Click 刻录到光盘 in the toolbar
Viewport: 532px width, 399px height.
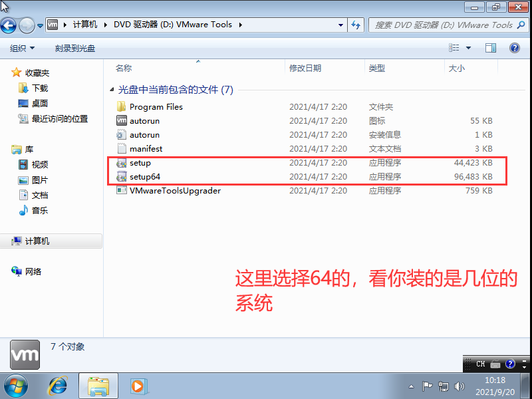pos(75,48)
